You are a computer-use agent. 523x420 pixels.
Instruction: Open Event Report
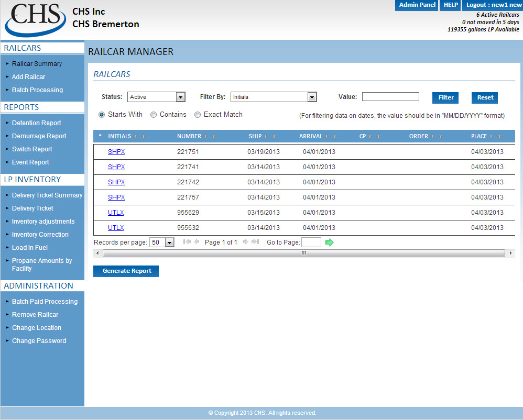point(31,162)
